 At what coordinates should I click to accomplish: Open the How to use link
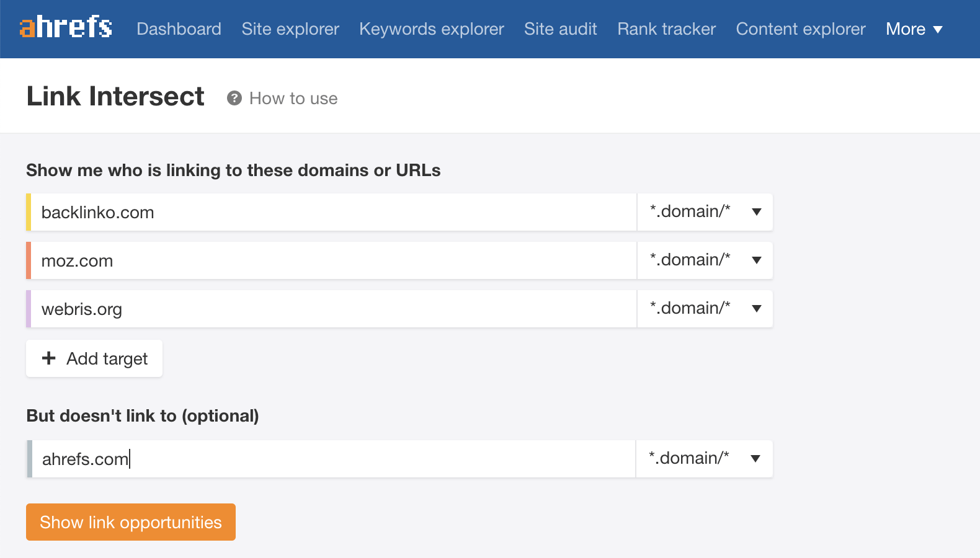pos(293,99)
